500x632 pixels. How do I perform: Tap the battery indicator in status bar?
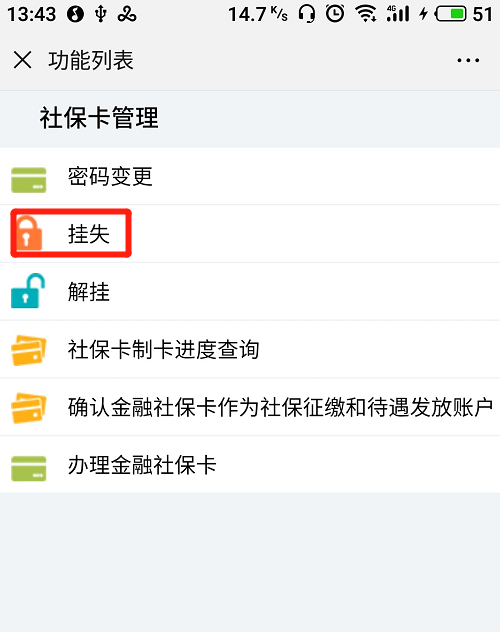coord(451,14)
